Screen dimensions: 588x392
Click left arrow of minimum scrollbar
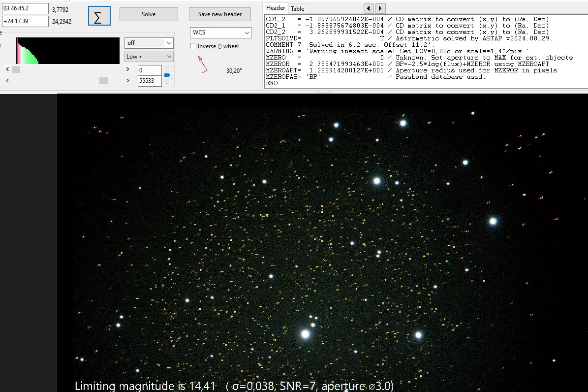click(7, 69)
